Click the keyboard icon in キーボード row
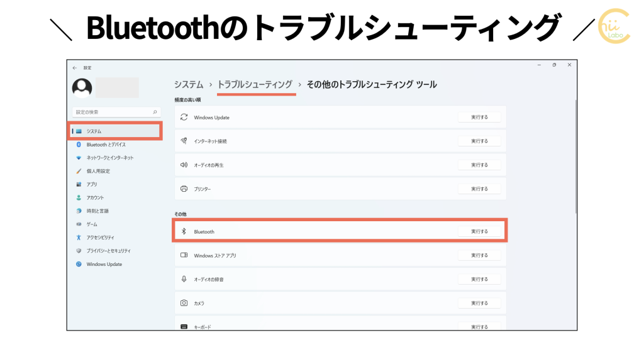Screen dimensions: 644x362 [x=184, y=327]
